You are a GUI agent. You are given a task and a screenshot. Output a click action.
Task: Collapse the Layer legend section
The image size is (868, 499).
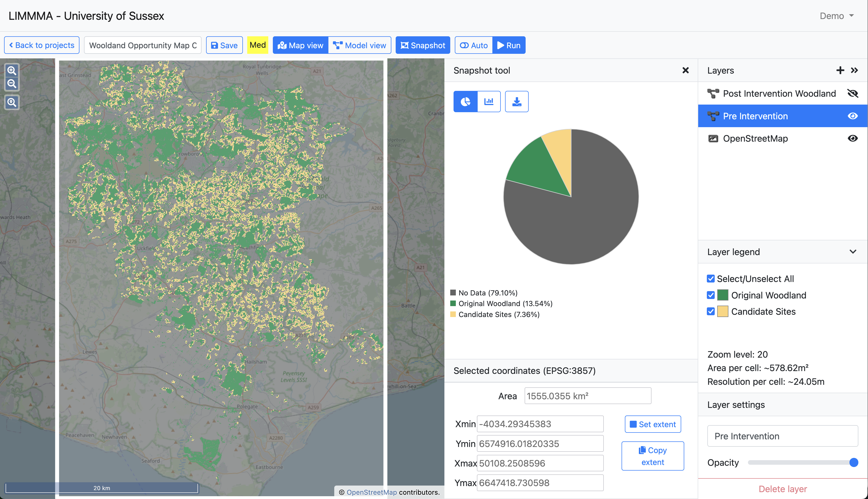[853, 252]
